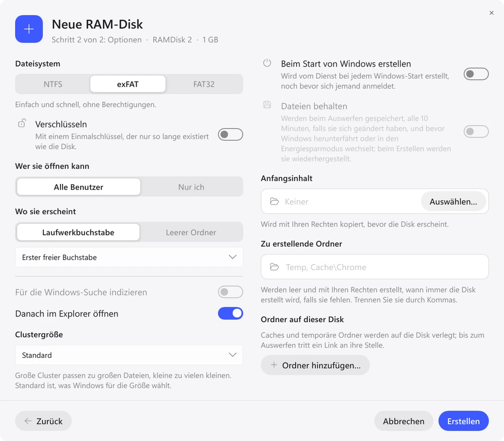This screenshot has width=504, height=441.
Task: Select the exFAT file system
Action: tap(128, 84)
